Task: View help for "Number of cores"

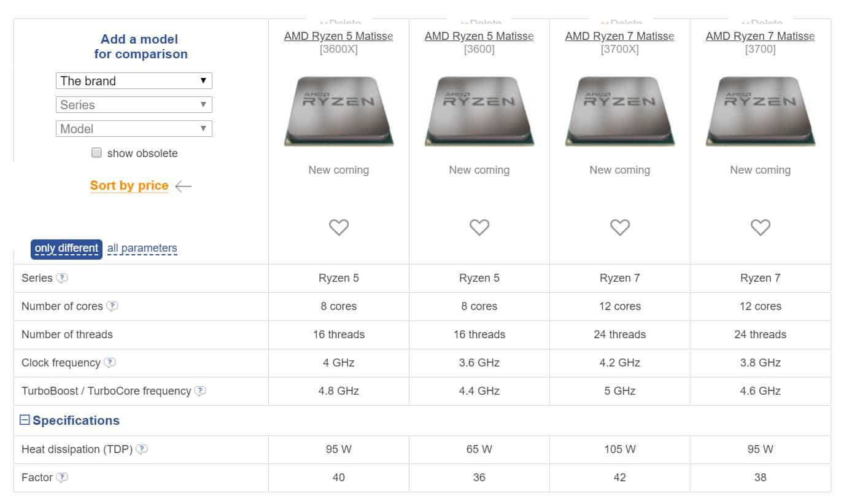Action: click(111, 306)
